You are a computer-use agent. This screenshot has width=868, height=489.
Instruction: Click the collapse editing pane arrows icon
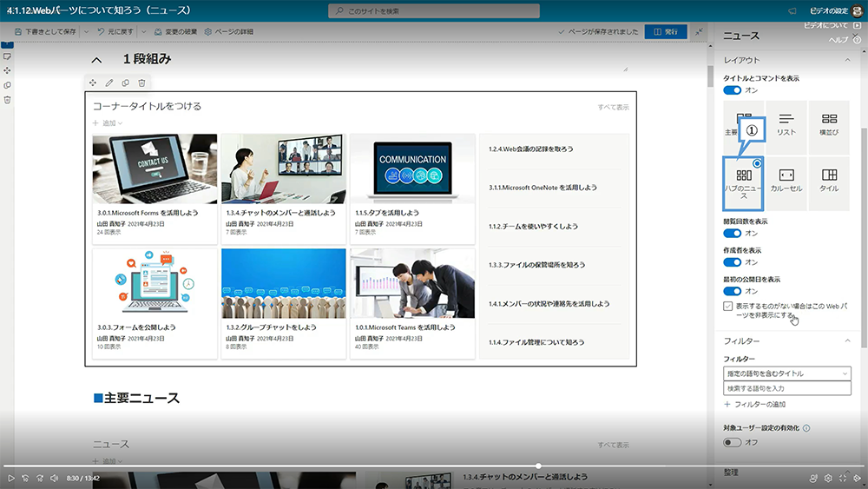coord(699,31)
